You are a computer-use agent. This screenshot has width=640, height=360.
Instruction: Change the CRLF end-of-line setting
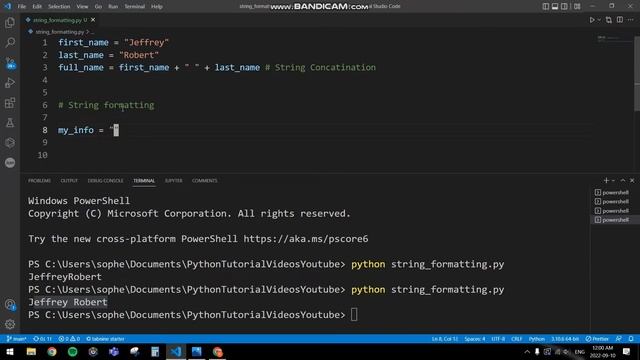click(x=517, y=339)
